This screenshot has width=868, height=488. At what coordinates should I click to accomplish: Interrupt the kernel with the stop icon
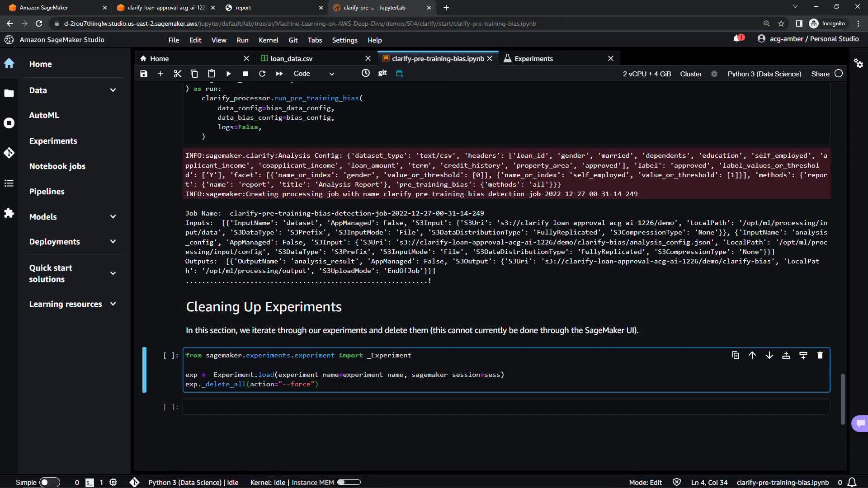pyautogui.click(x=245, y=74)
